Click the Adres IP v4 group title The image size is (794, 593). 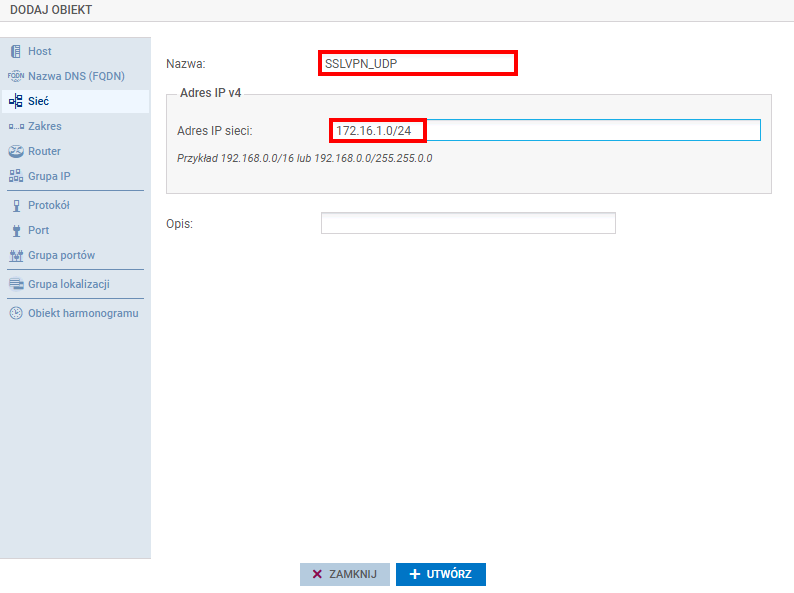pyautogui.click(x=211, y=93)
